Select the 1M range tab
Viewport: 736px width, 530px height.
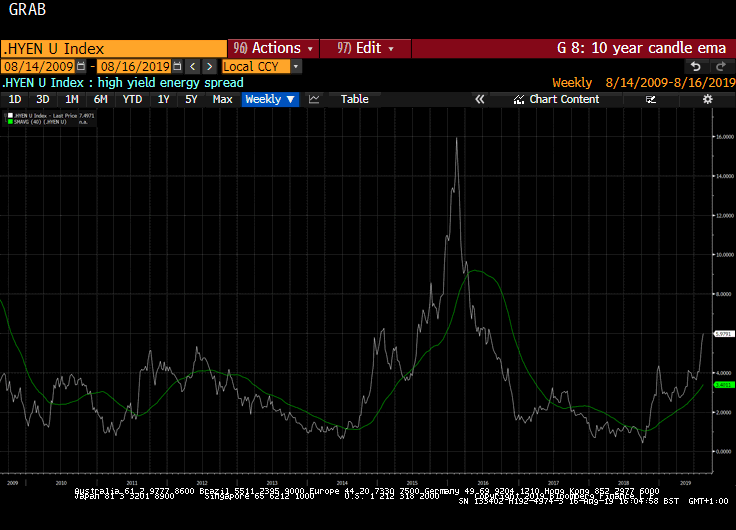(71, 99)
